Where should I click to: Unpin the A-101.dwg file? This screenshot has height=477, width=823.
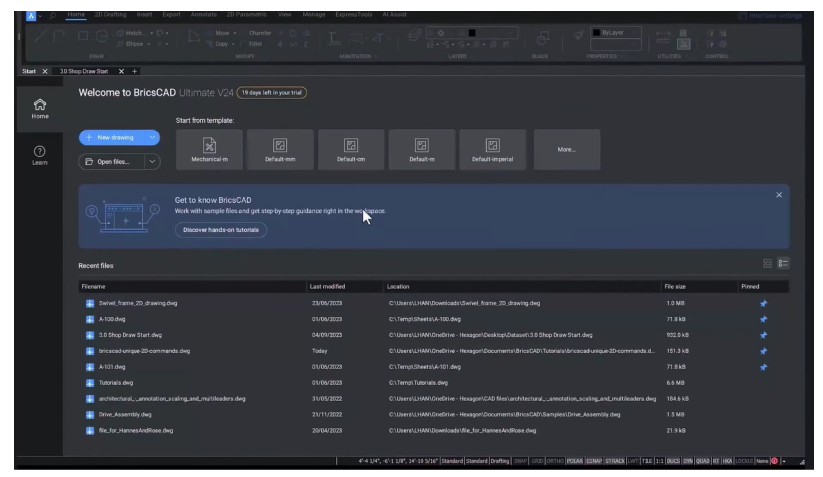[763, 367]
